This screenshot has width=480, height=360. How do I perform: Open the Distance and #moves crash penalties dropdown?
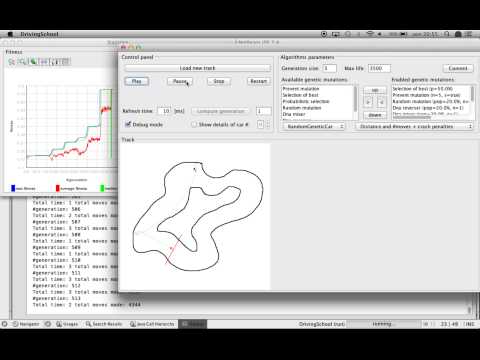414,127
